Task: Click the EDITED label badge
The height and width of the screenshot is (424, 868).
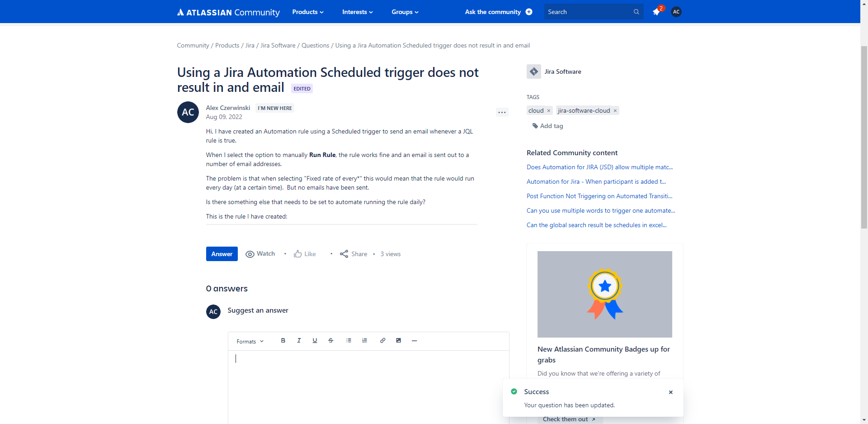Action: coord(302,89)
